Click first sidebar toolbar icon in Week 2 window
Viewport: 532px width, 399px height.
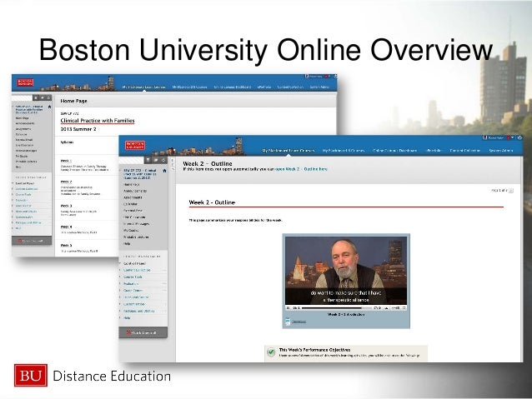(x=148, y=160)
